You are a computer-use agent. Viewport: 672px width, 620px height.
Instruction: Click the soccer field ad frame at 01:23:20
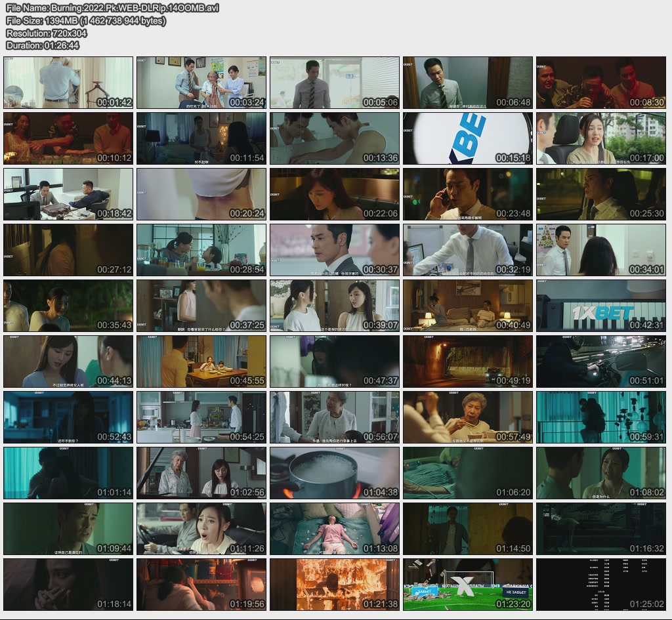point(468,585)
